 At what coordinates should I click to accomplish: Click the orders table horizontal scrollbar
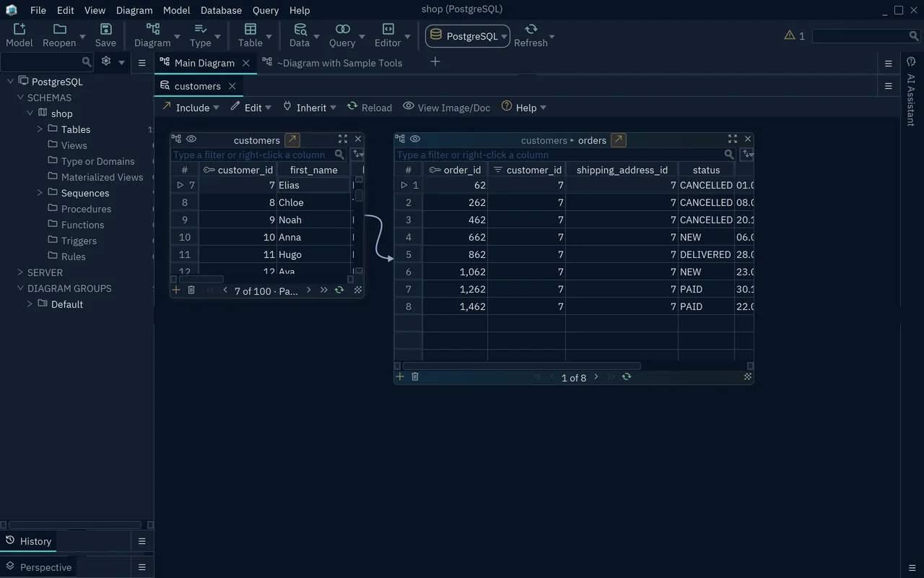[x=521, y=366]
